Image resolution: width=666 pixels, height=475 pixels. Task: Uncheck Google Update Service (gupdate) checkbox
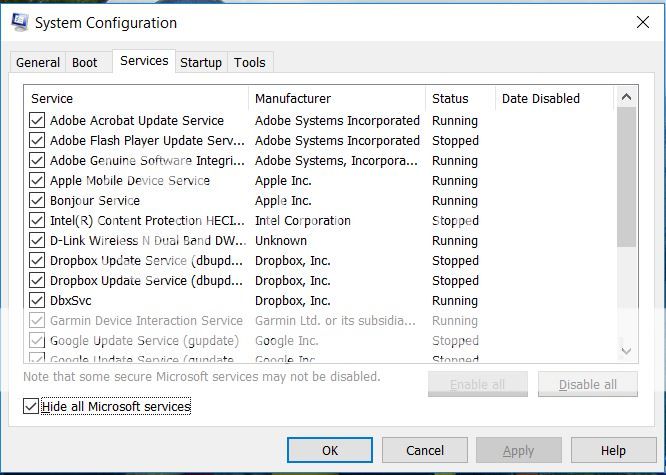click(37, 340)
